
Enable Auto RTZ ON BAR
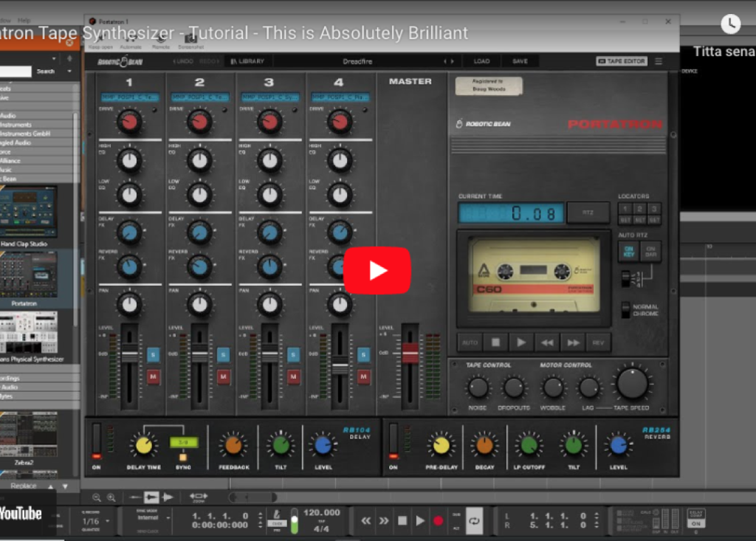point(650,251)
